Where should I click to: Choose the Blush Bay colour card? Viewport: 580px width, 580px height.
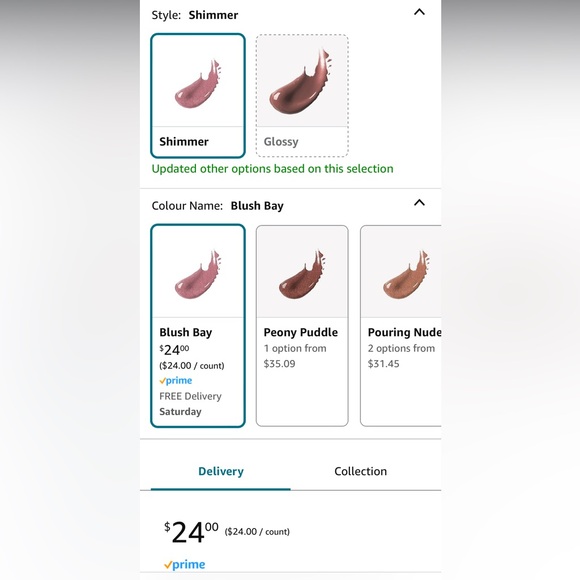(198, 326)
